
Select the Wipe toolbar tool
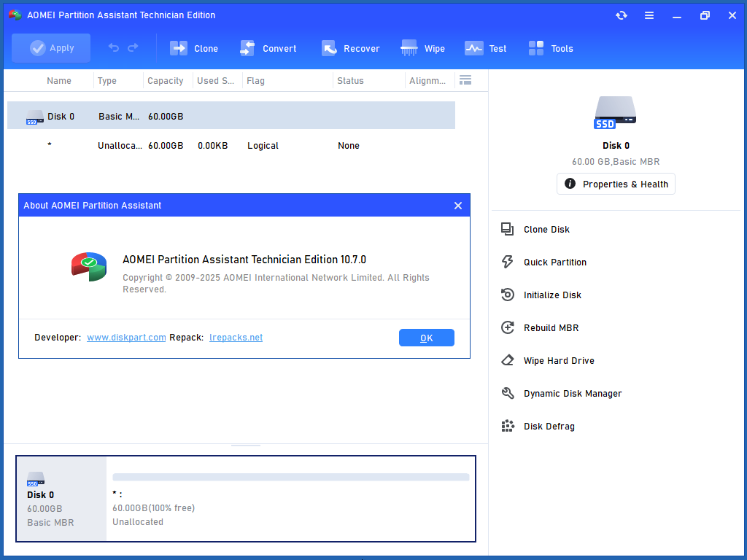[x=423, y=48]
